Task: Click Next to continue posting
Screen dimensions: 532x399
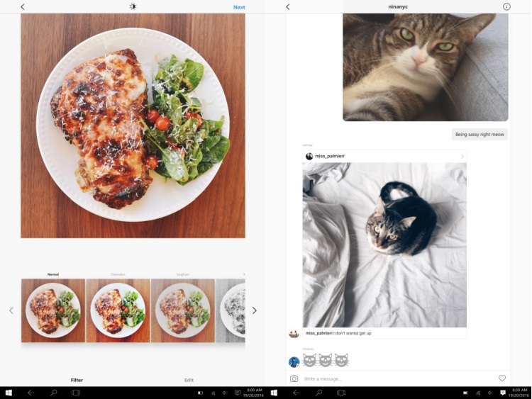Action: coord(239,7)
